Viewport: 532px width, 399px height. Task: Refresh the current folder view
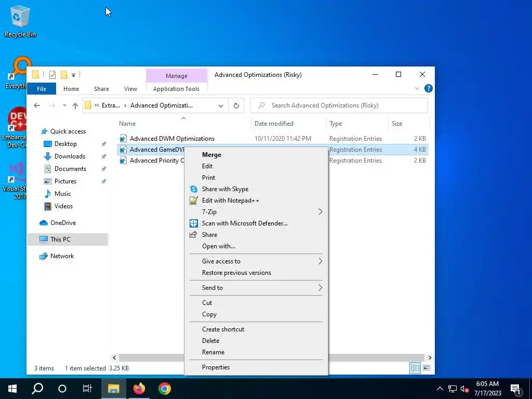pyautogui.click(x=236, y=105)
